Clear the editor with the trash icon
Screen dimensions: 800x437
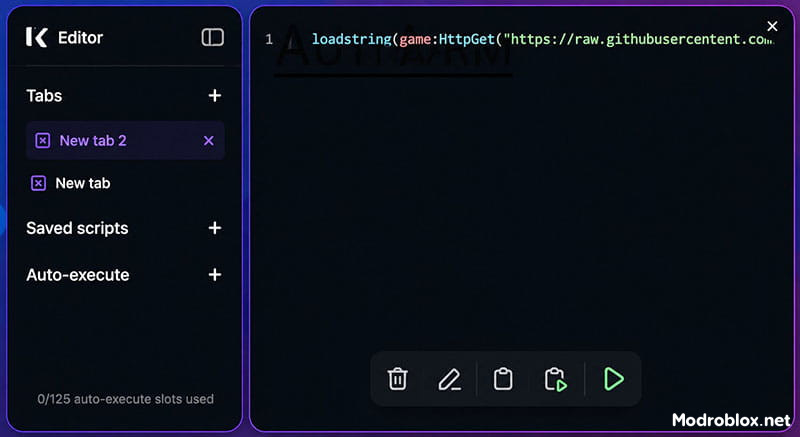pos(397,379)
